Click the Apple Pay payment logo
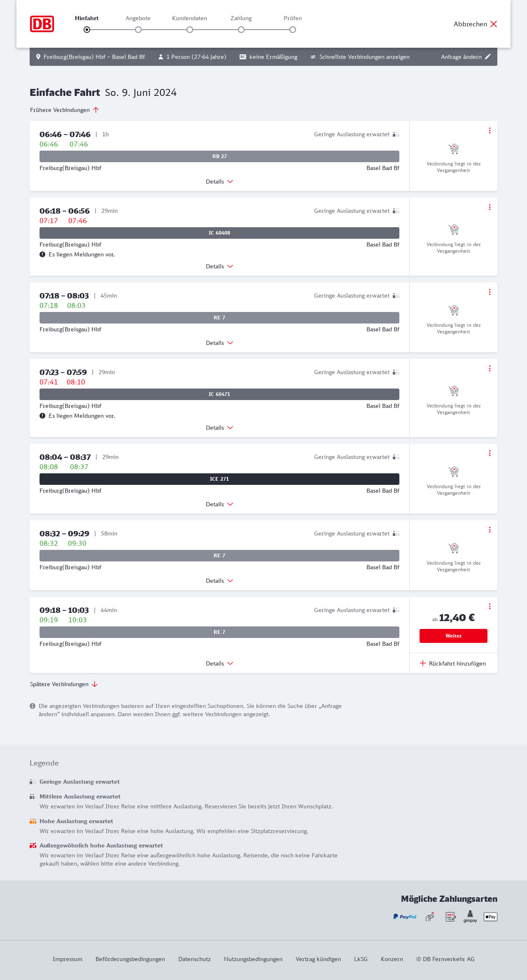 (x=490, y=917)
